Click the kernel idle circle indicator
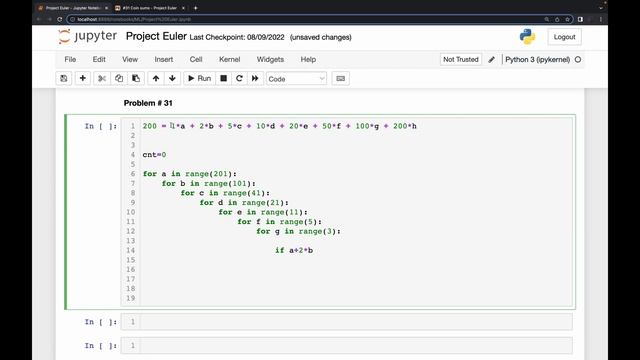Viewport: 640px width, 360px height. click(x=578, y=60)
